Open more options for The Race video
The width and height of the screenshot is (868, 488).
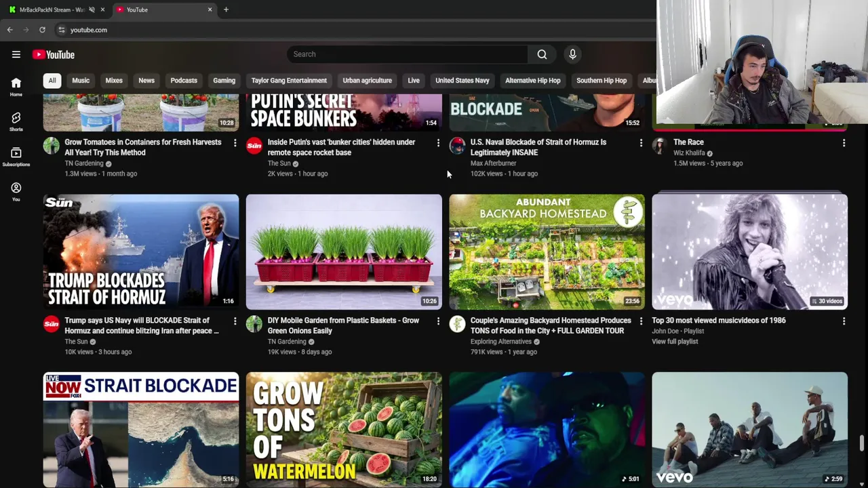tap(844, 143)
